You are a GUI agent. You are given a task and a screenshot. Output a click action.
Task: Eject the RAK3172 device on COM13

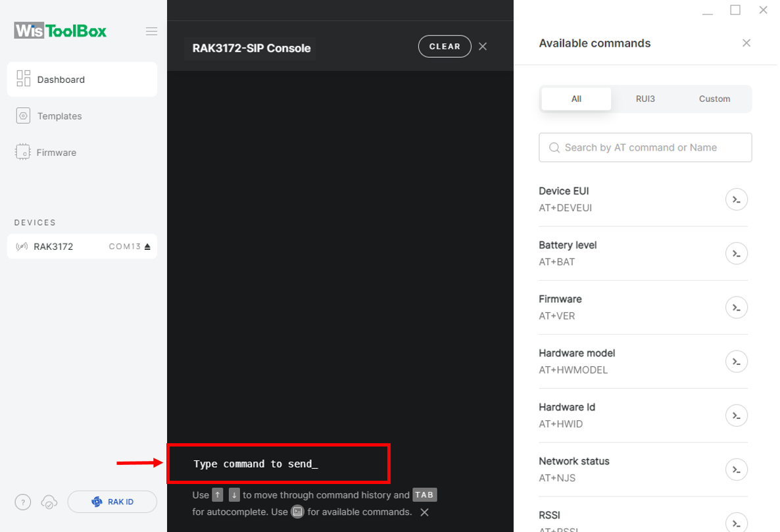[147, 247]
